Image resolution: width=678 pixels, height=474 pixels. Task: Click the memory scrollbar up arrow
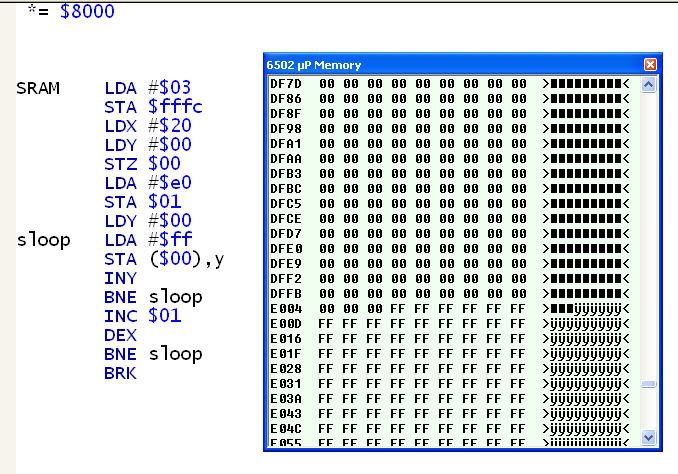[648, 85]
